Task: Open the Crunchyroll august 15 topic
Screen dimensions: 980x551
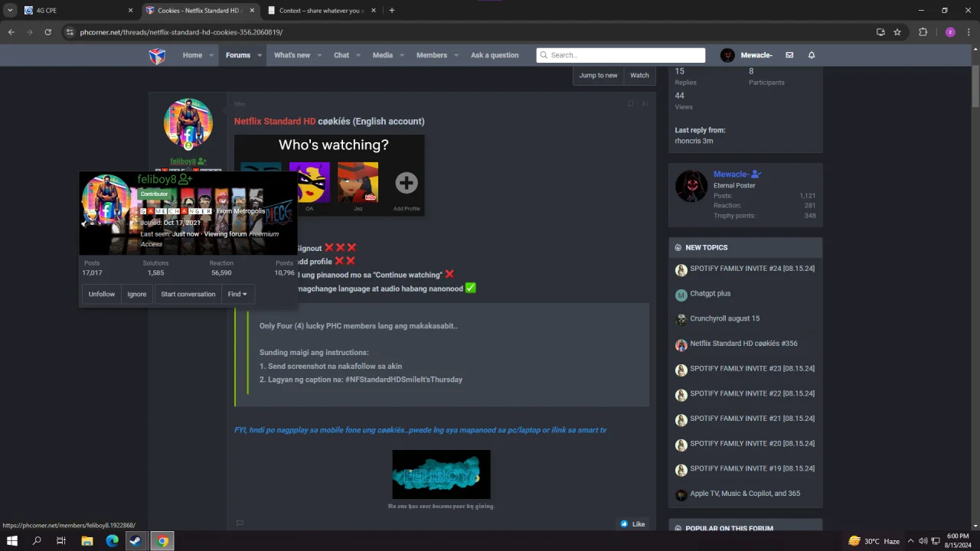Action: click(x=725, y=318)
